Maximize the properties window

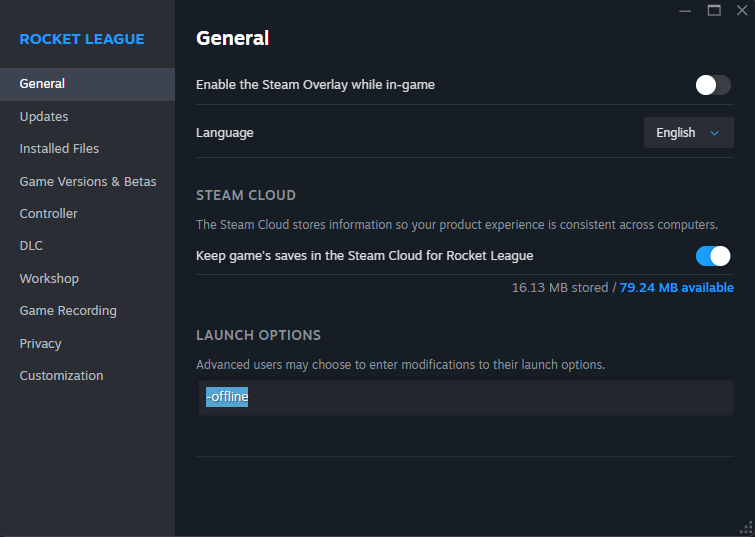point(714,11)
